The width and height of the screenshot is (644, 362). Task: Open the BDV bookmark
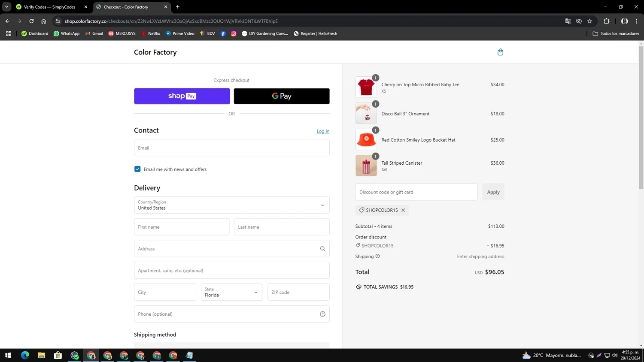[x=207, y=33]
